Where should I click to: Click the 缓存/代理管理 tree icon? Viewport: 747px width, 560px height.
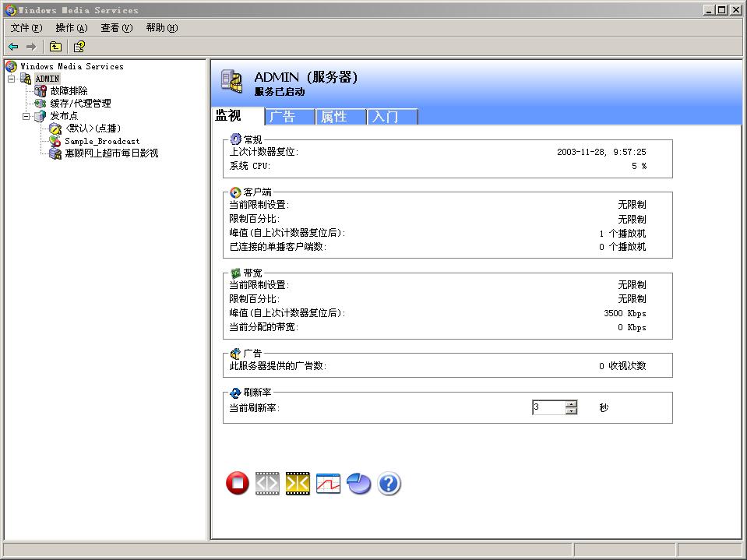click(x=41, y=104)
